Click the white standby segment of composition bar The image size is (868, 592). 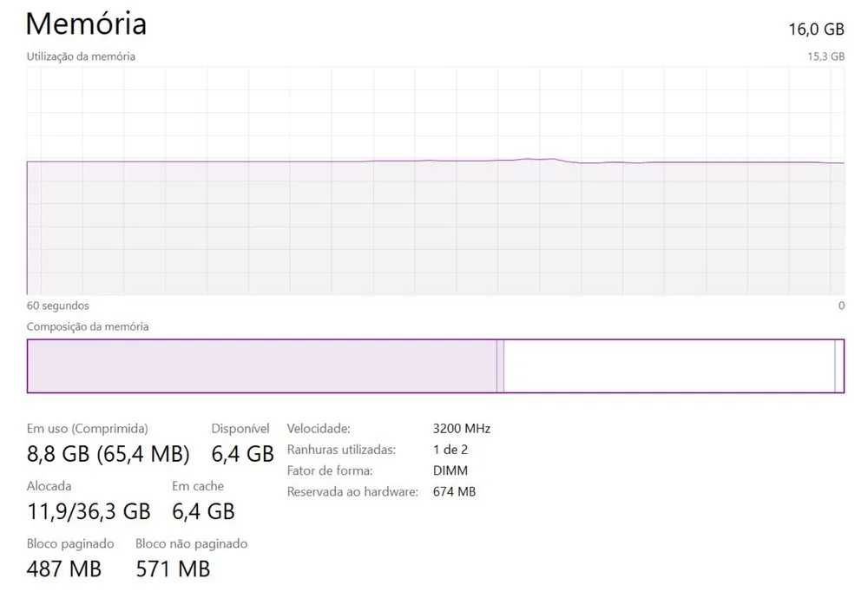[x=668, y=365]
